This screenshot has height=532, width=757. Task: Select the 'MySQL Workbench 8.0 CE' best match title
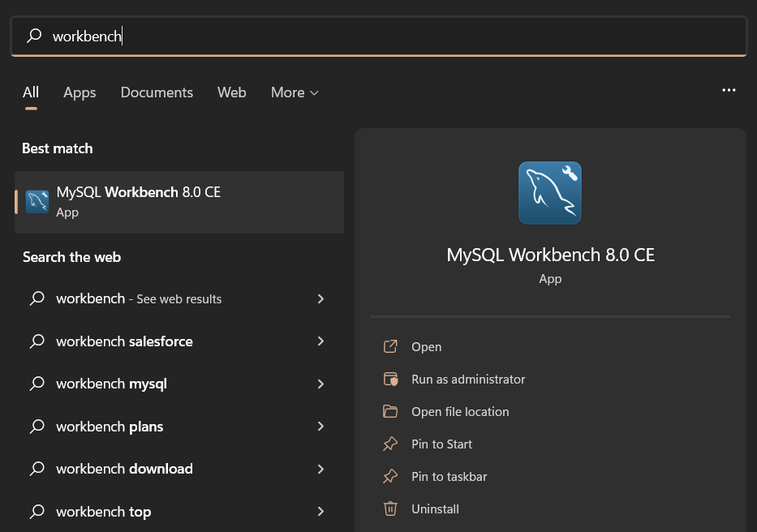138,192
